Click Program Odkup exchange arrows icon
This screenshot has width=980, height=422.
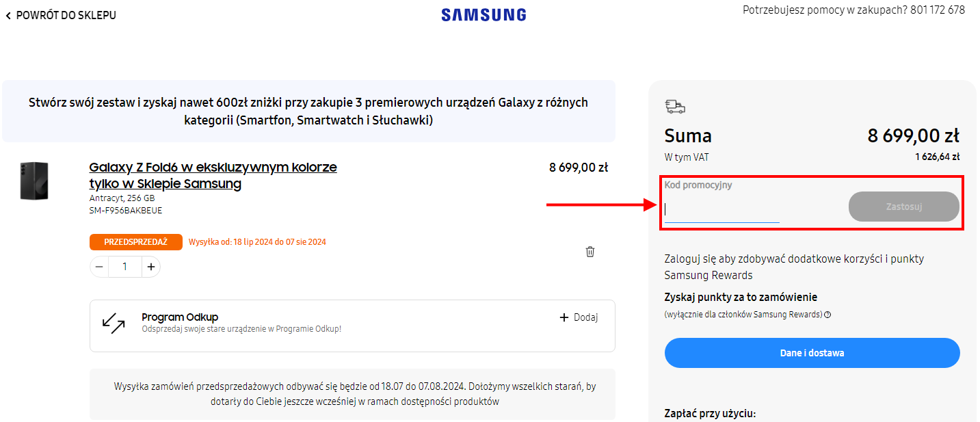(x=114, y=324)
